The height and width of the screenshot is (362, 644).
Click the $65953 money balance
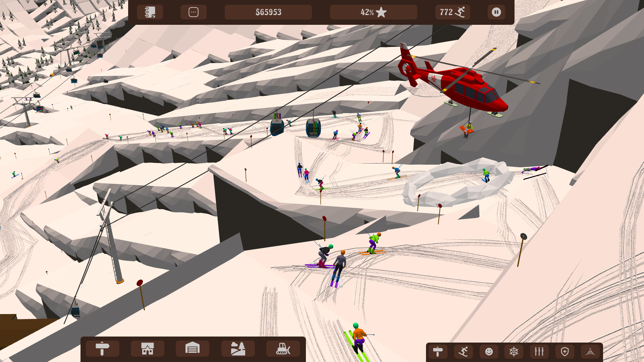[x=268, y=12]
